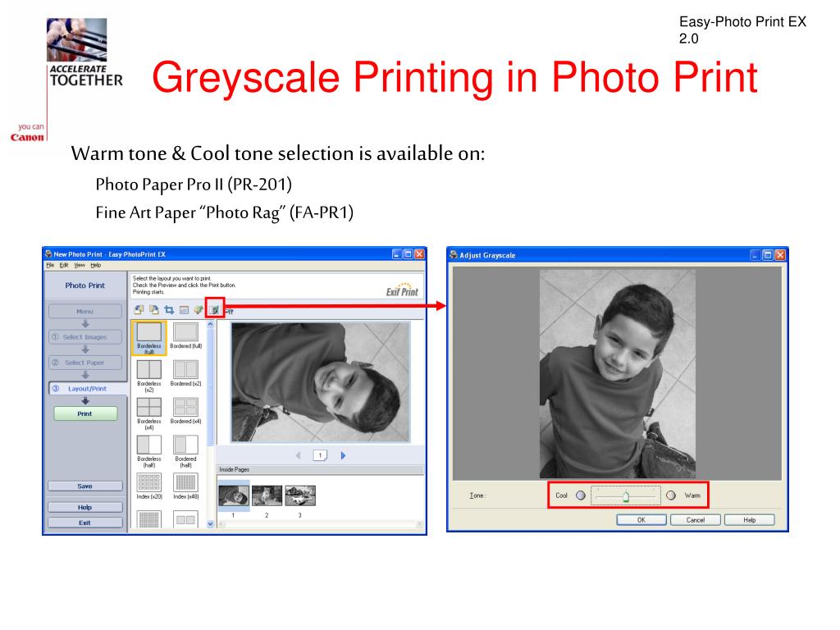Click the Warm tone circle icon

(671, 495)
